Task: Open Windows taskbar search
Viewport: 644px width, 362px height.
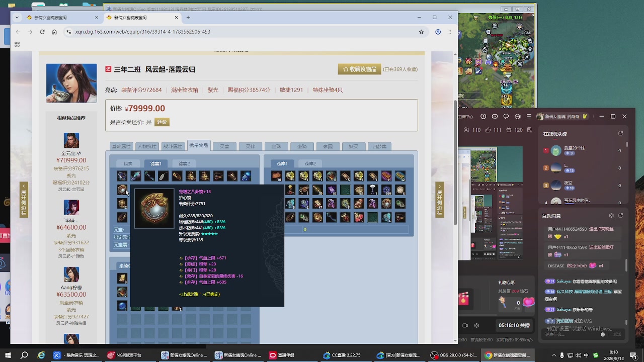Action: tap(24, 355)
